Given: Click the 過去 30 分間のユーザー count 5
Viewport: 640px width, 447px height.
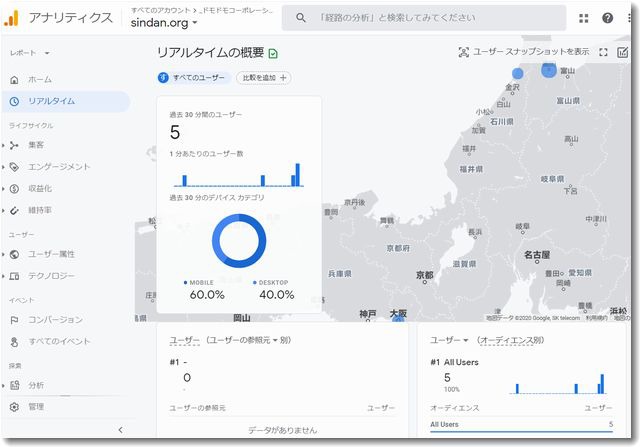Looking at the screenshot, I should (175, 132).
